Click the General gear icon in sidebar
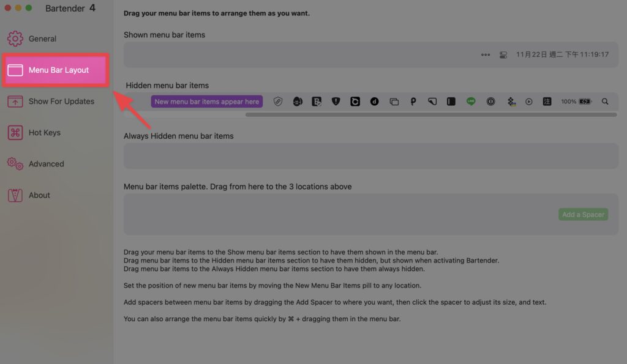627x364 pixels. pos(15,39)
